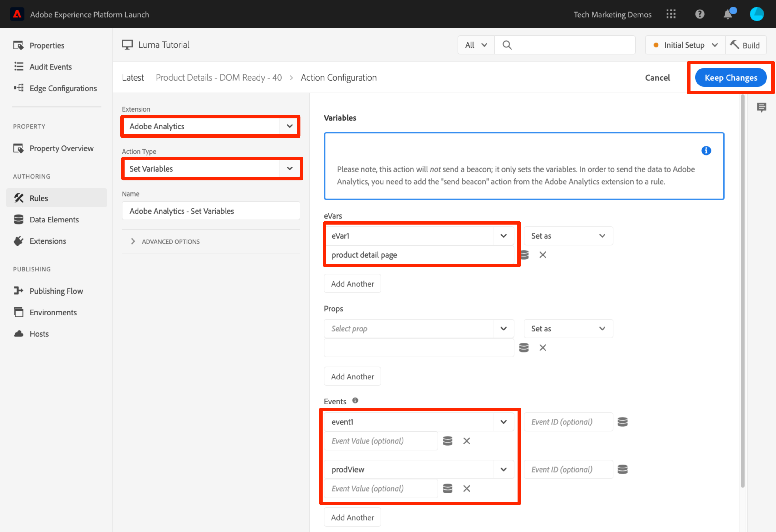Viewport: 776px width, 532px height.
Task: Click the info icon next to Events
Action: (355, 400)
